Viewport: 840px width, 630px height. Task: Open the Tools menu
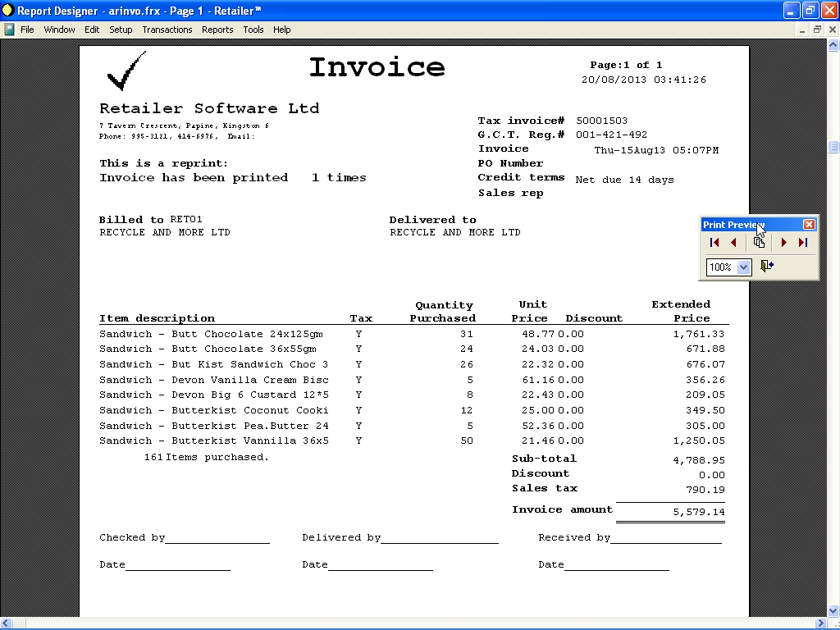click(253, 30)
